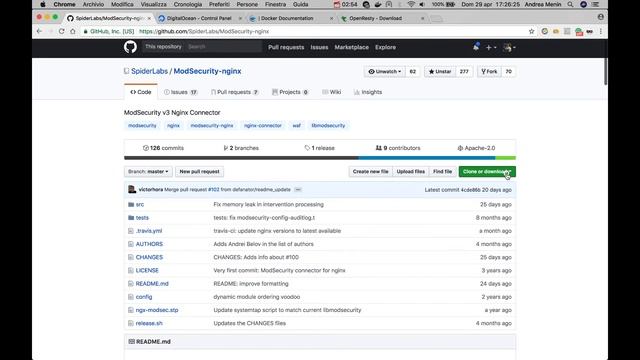Open the ngx-modsec.stp file
Viewport: 640px width, 360px height.
click(x=157, y=310)
